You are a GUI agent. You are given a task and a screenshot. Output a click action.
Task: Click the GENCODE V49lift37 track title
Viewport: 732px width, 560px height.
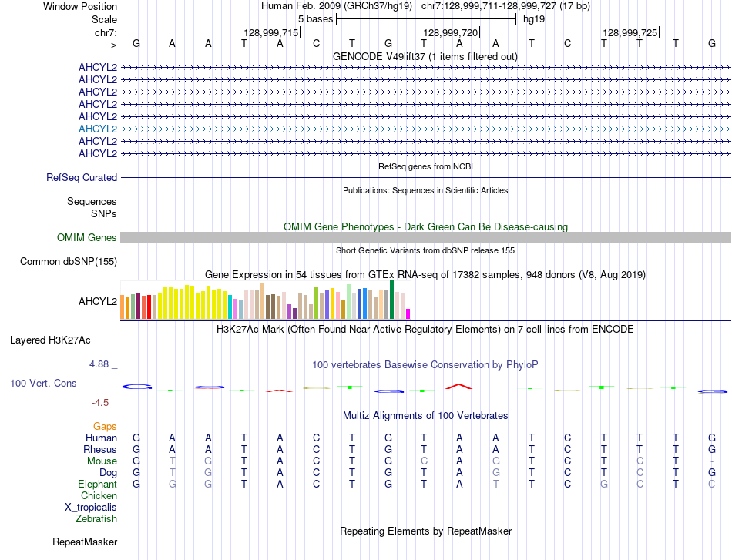[425, 56]
